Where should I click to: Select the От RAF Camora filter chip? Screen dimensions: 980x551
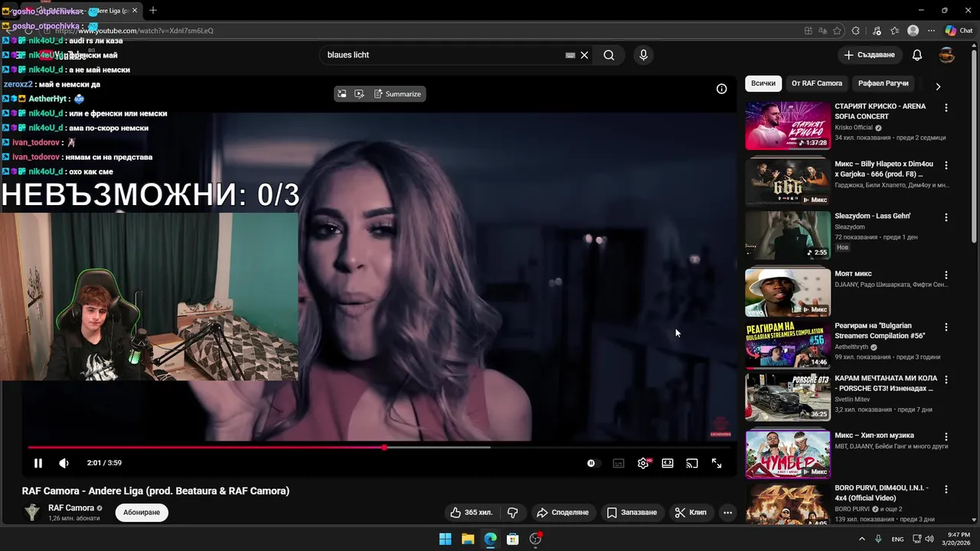click(817, 83)
